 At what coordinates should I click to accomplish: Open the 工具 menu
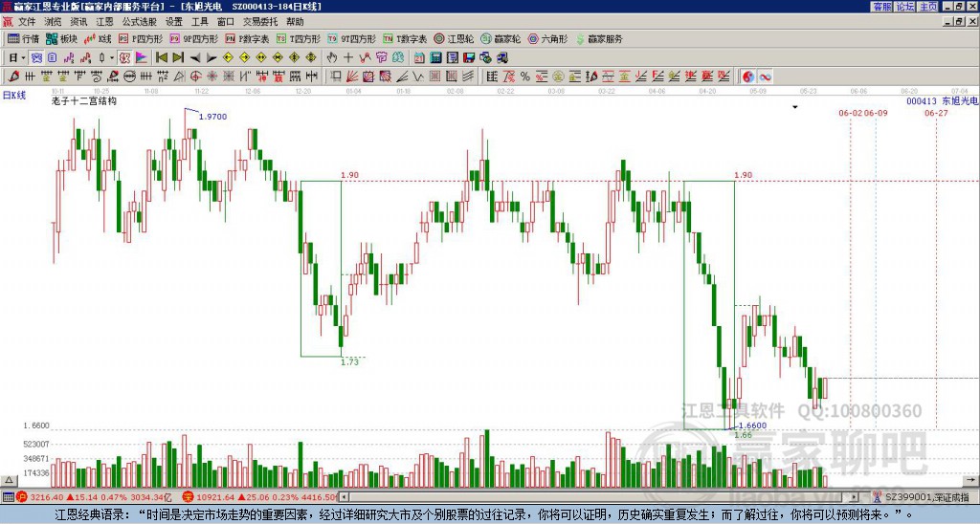[x=199, y=22]
